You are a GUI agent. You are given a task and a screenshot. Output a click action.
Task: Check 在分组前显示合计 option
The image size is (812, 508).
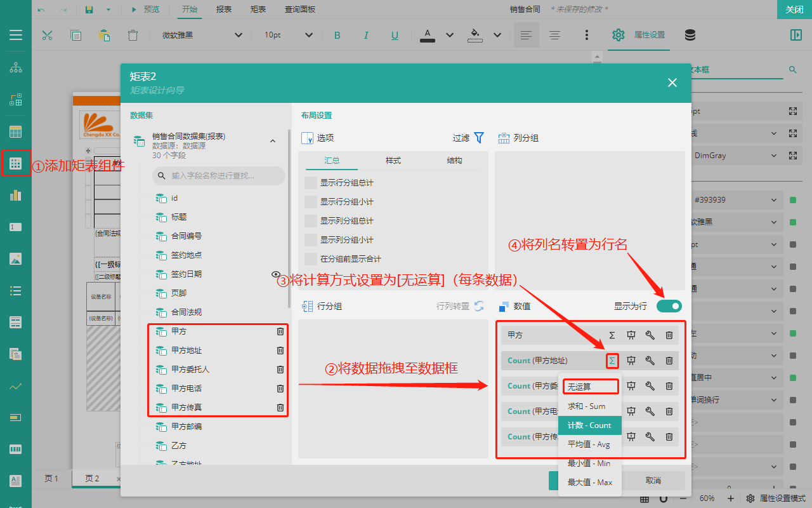click(311, 259)
